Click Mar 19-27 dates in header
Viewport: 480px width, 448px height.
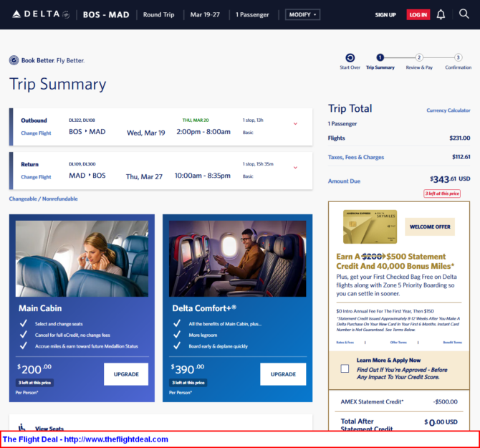pos(205,15)
